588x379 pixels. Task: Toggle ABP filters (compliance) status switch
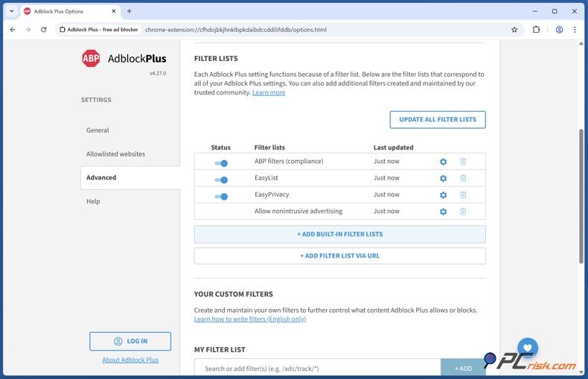coord(221,163)
